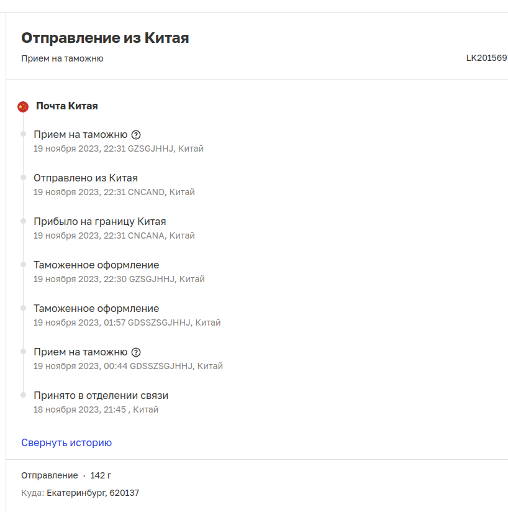This screenshot has width=508, height=512.
Task: Click help icon beside 00:44 Прием на таможню
Action: 136,352
